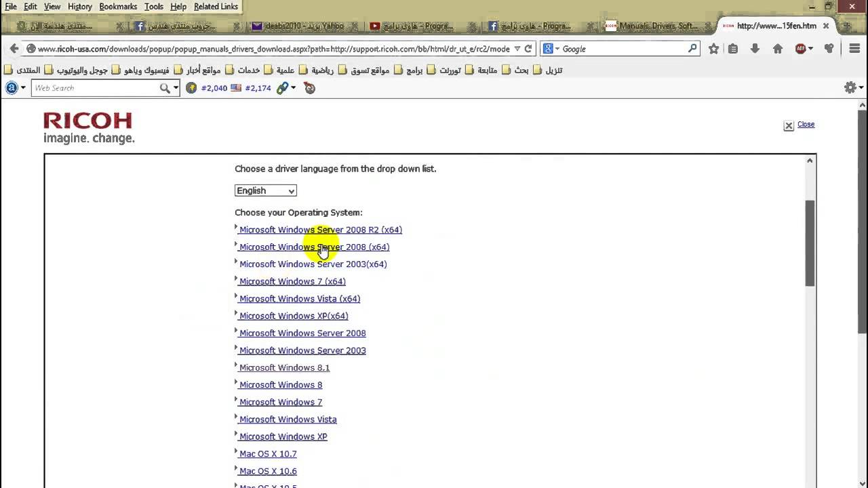Open the Related Links menu
Viewport: 868px width, 488px height.
[x=216, y=6]
